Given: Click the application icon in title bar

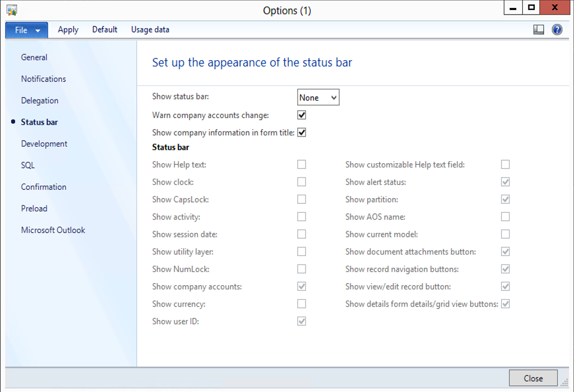Looking at the screenshot, I should (11, 10).
